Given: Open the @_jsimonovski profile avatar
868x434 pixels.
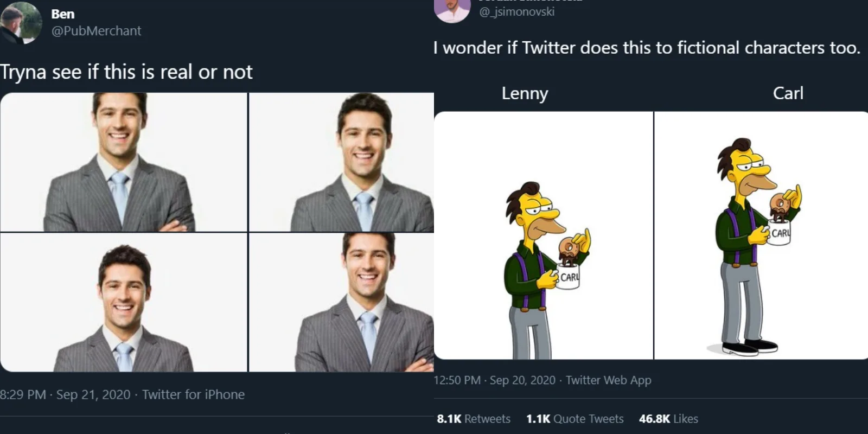Looking at the screenshot, I should (x=452, y=11).
